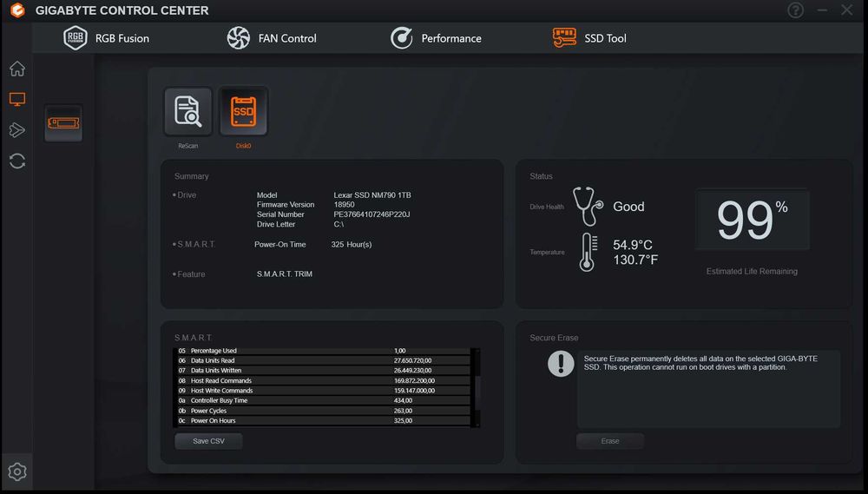Open settings gear in sidebar
Screen dimensions: 868x494
click(17, 471)
